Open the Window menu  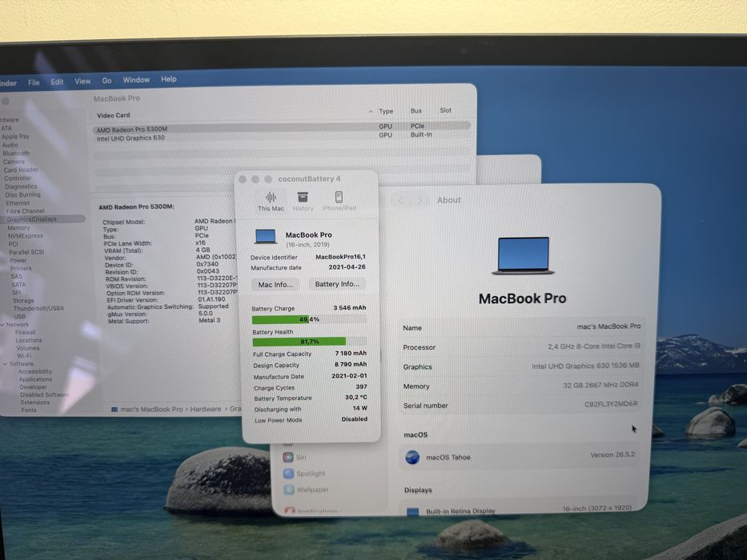[x=136, y=80]
